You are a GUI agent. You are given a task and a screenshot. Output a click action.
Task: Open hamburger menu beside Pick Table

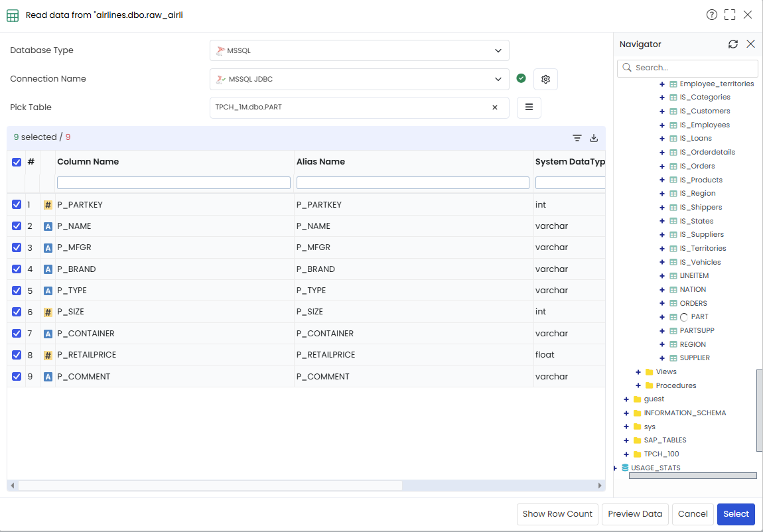tap(529, 107)
